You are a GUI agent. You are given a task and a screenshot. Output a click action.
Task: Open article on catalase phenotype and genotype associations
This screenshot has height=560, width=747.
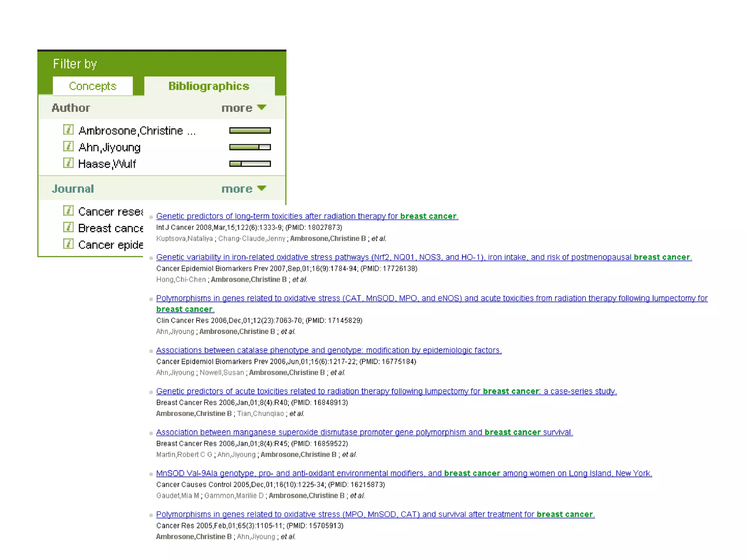coord(329,350)
